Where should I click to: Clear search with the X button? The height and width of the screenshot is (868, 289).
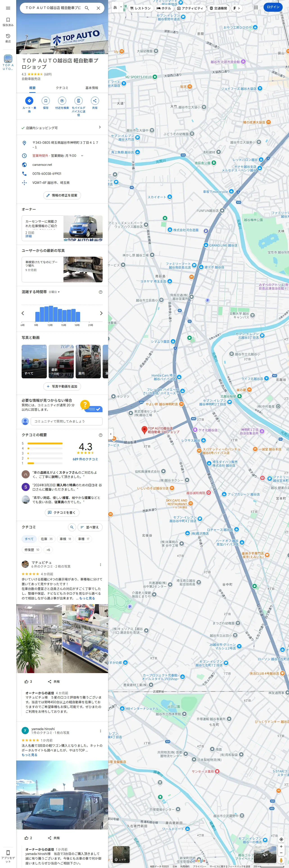(x=98, y=8)
